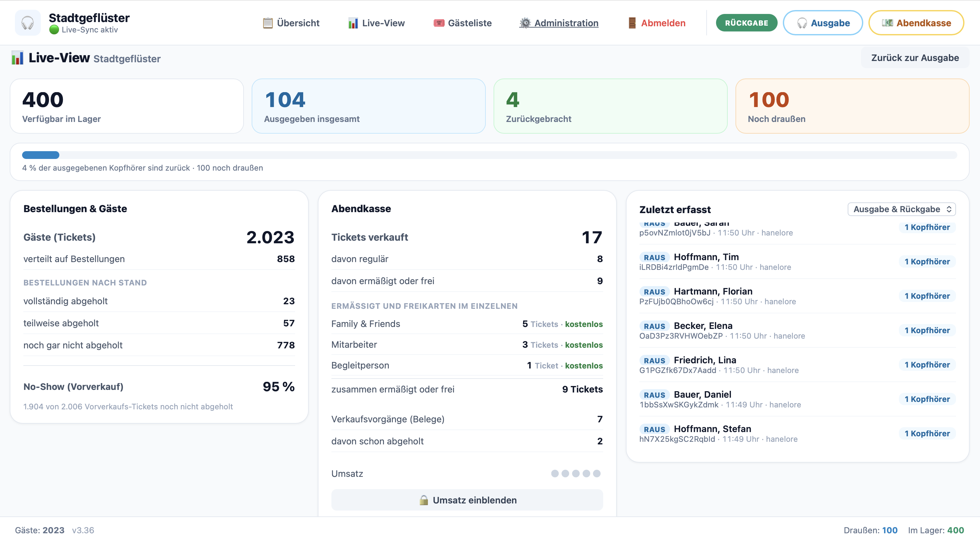Click Zurück zur Ausgabe
This screenshot has width=980, height=543.
tap(915, 58)
